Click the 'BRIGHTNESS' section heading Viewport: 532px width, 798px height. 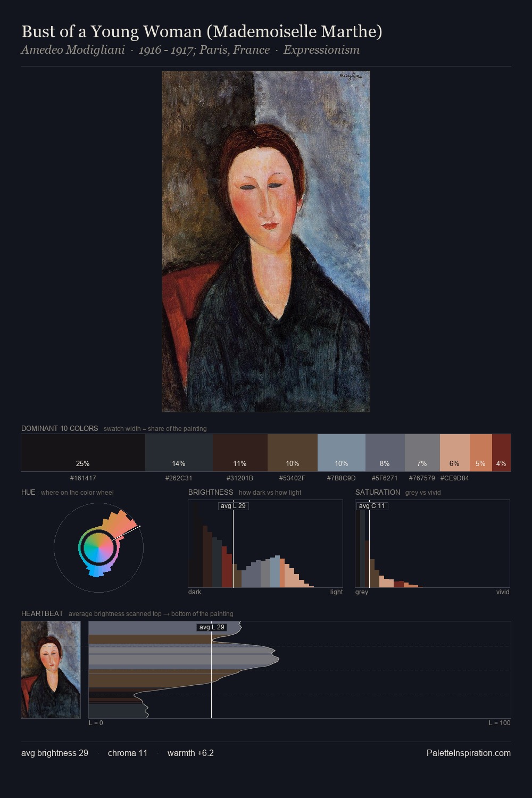tap(211, 492)
